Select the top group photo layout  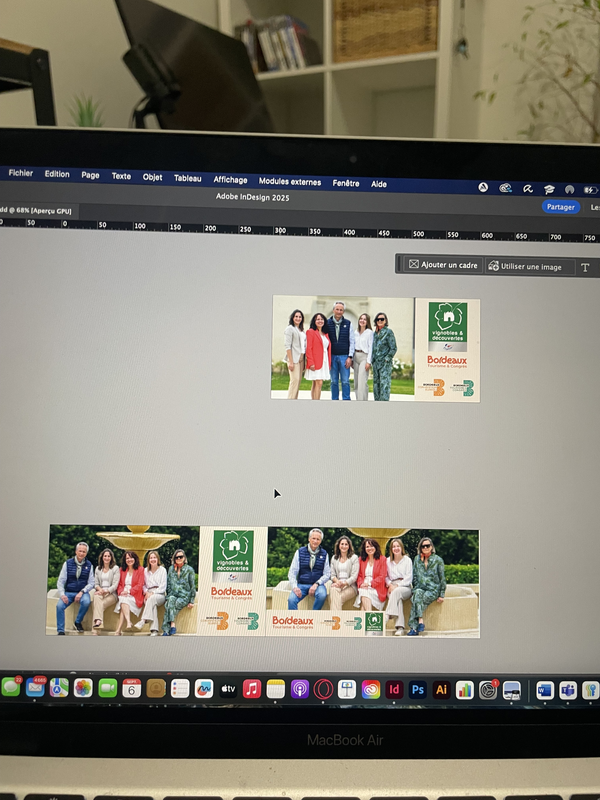tap(375, 348)
